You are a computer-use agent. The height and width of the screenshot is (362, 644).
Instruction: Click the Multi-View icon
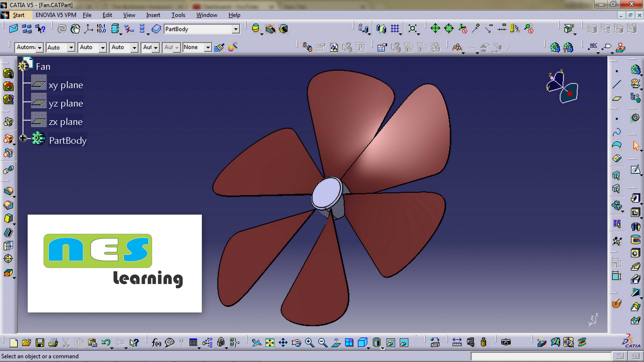pyautogui.click(x=349, y=343)
